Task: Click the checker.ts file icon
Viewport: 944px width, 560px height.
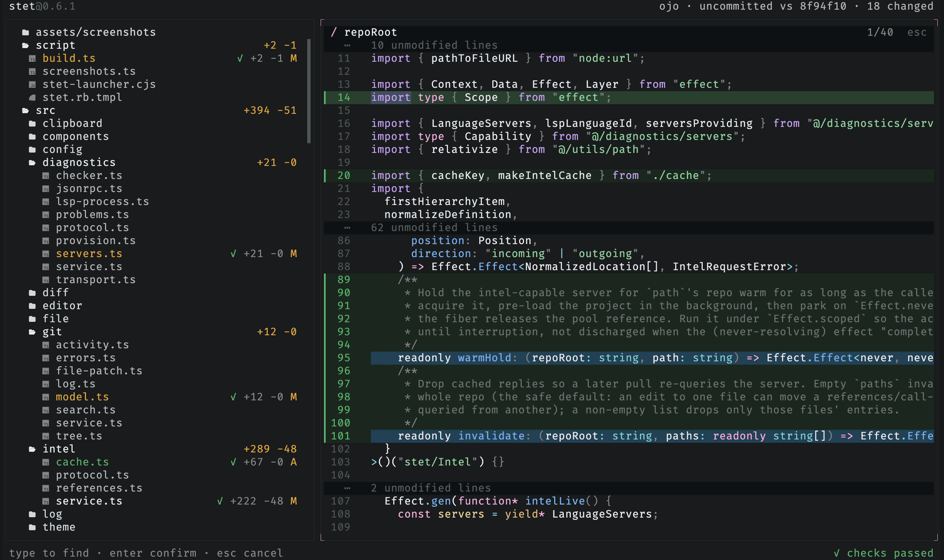Action: 46,176
